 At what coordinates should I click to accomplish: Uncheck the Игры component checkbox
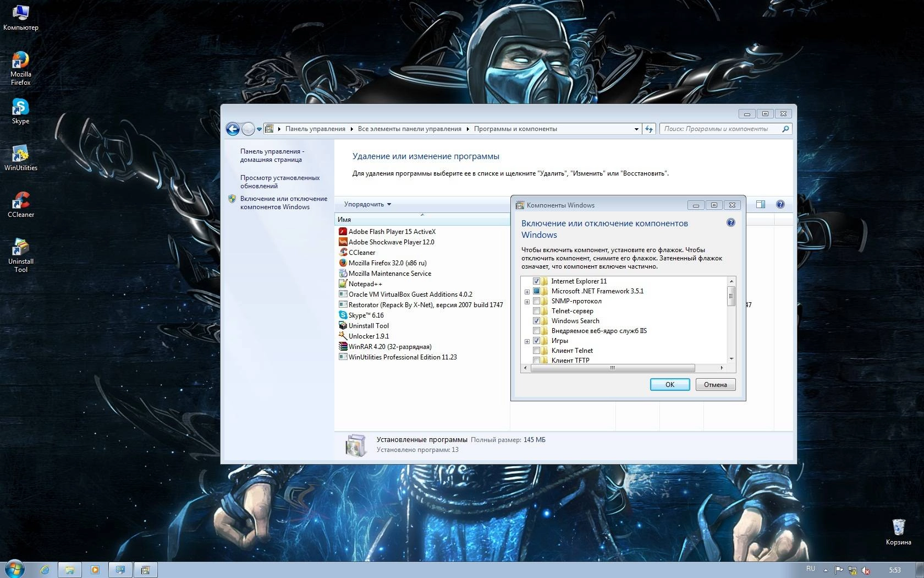[x=536, y=341]
